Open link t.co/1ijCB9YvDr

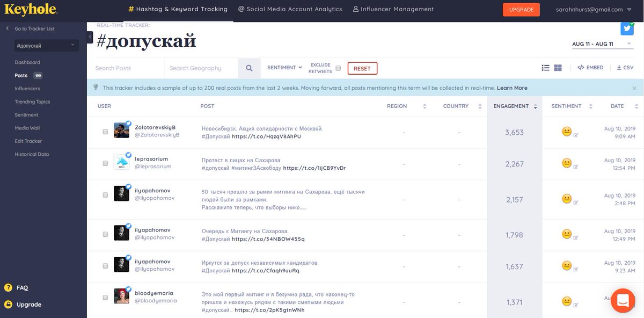pyautogui.click(x=314, y=168)
